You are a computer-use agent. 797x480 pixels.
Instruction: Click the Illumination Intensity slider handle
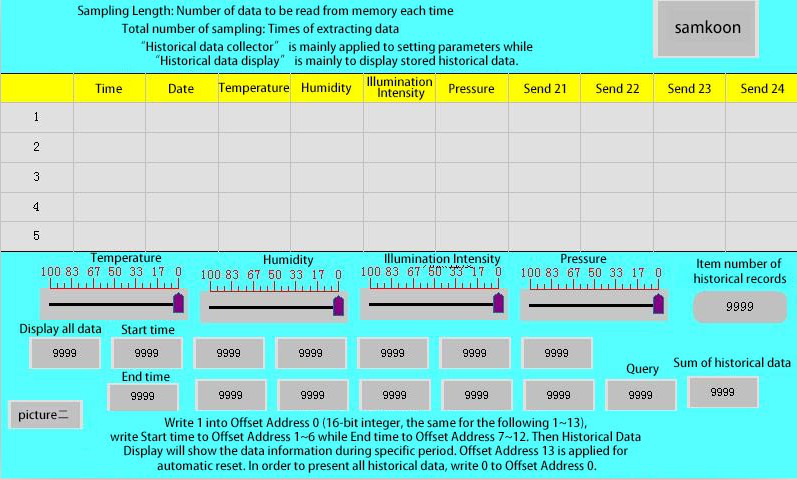pyautogui.click(x=498, y=303)
